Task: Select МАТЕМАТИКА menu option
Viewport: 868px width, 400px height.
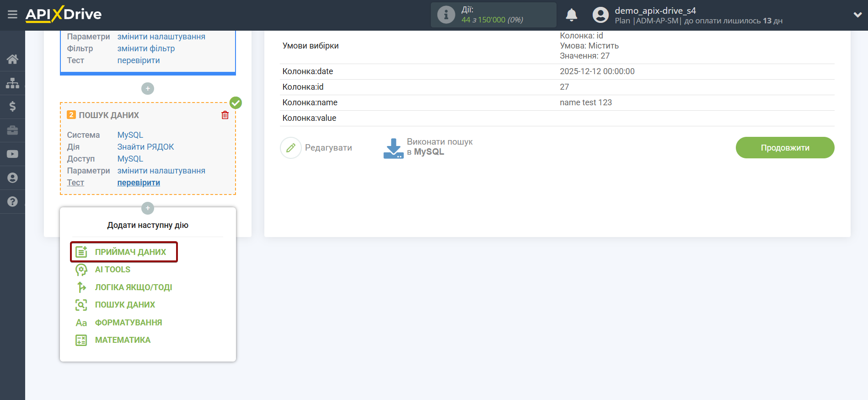Action: tap(123, 340)
